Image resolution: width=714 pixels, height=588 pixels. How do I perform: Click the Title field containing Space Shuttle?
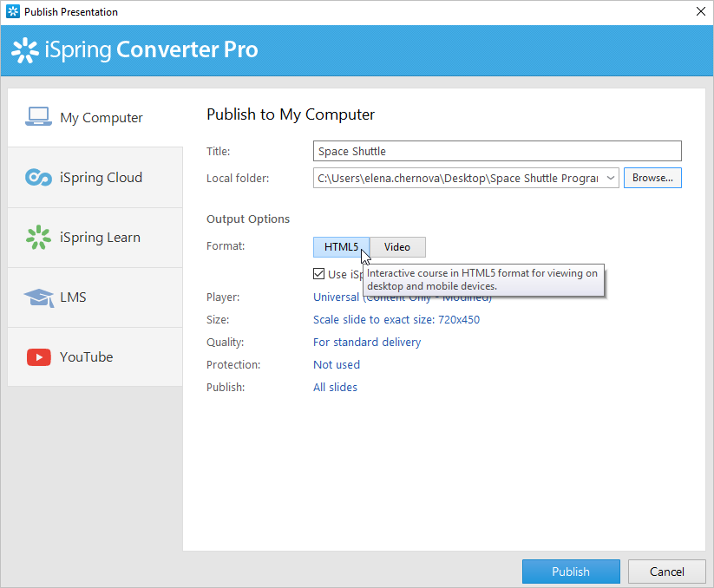[496, 151]
